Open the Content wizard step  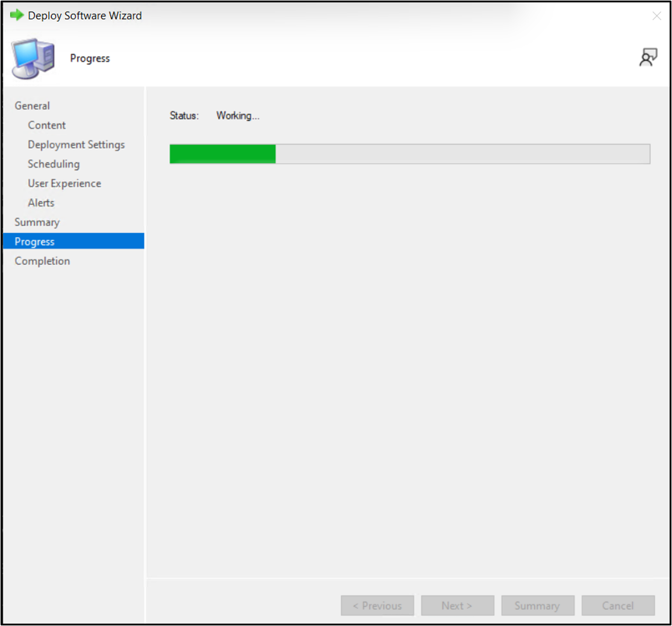coord(47,125)
